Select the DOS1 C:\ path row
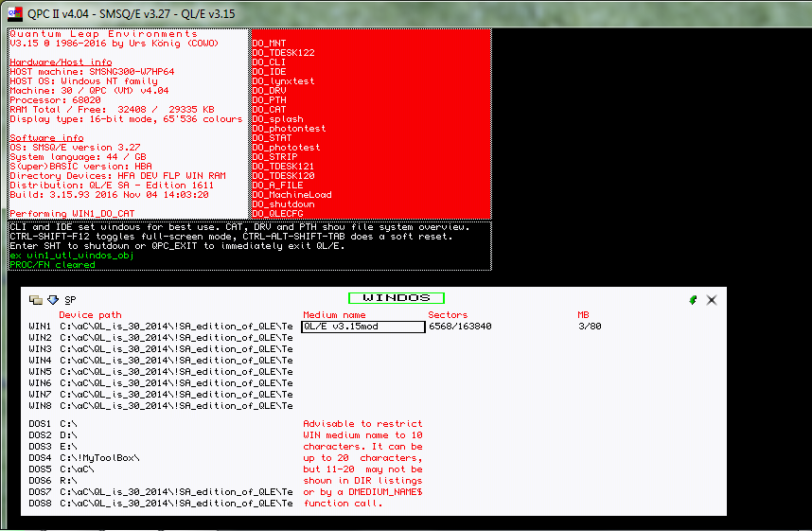Image resolution: width=812 pixels, height=531 pixels. point(53,424)
